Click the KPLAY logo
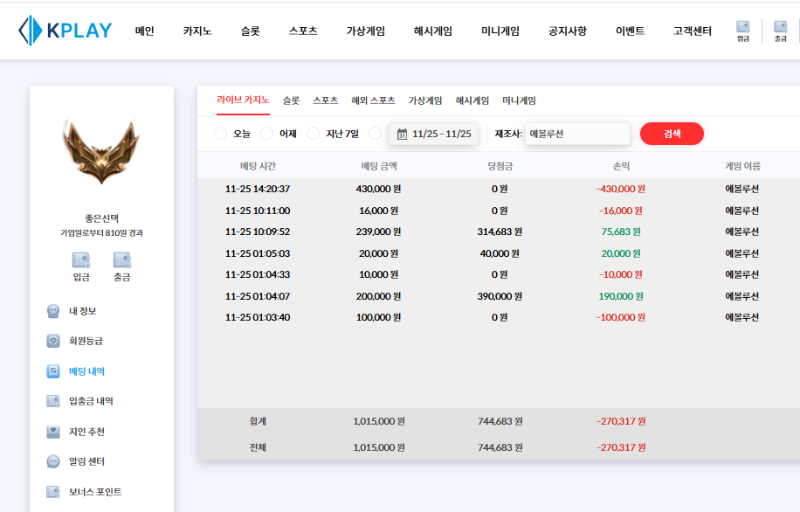This screenshot has width=800, height=512. (x=65, y=31)
